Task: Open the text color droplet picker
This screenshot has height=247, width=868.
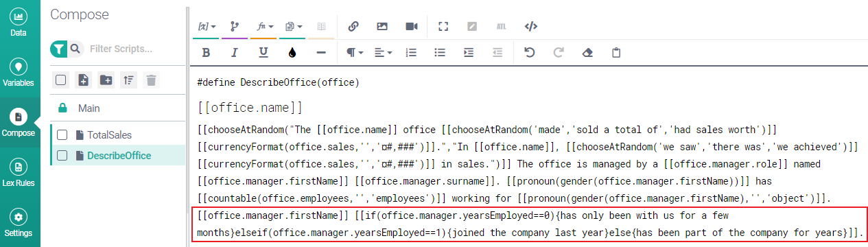Action: [x=292, y=52]
